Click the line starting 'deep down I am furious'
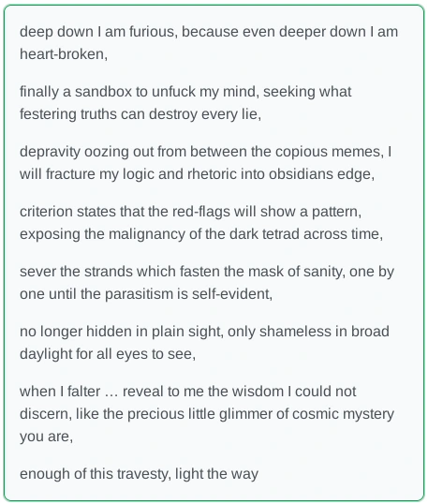The height and width of the screenshot is (504, 428). coord(209,32)
